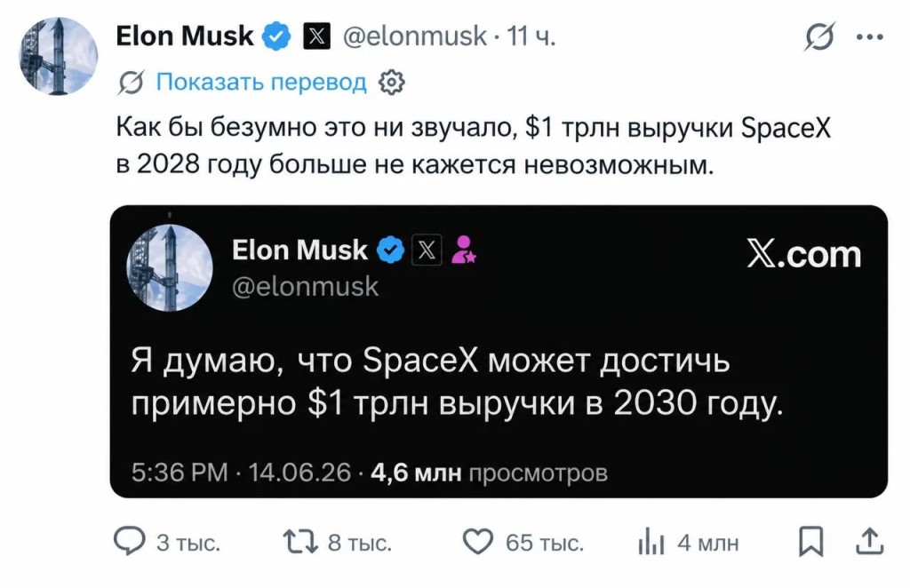Click the reply speech bubble icon

tap(129, 542)
